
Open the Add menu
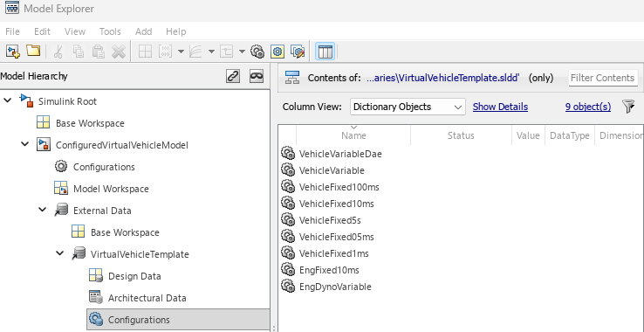pyautogui.click(x=144, y=31)
